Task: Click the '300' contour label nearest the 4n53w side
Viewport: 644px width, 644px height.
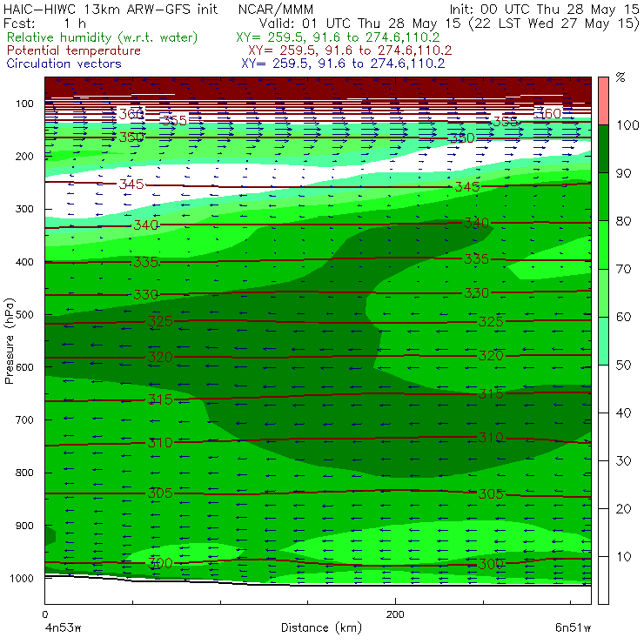Action: coord(160,563)
